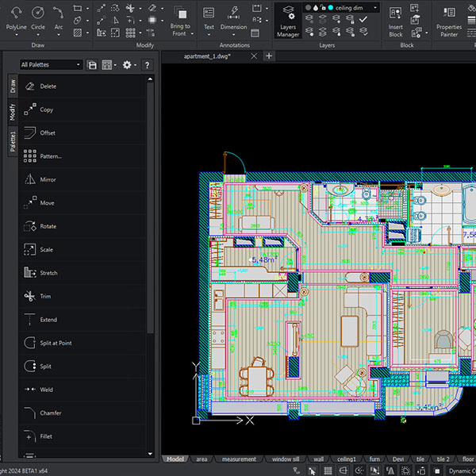Click the Dimension annotation button
Image resolution: width=476 pixels, height=476 pixels.
[233, 17]
